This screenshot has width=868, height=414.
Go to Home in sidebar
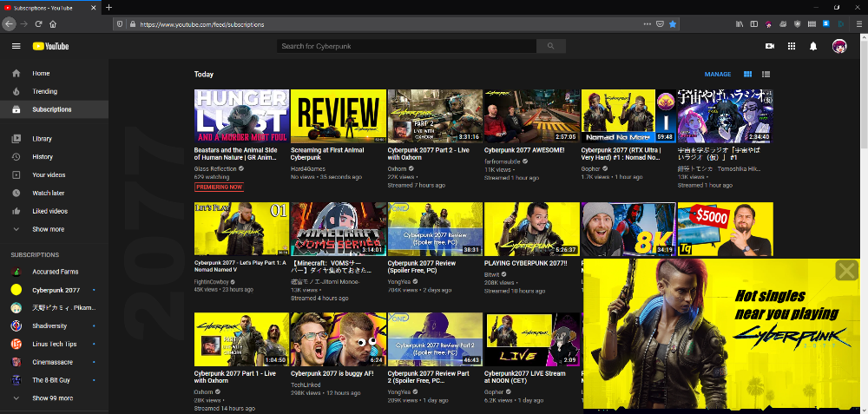54,73
